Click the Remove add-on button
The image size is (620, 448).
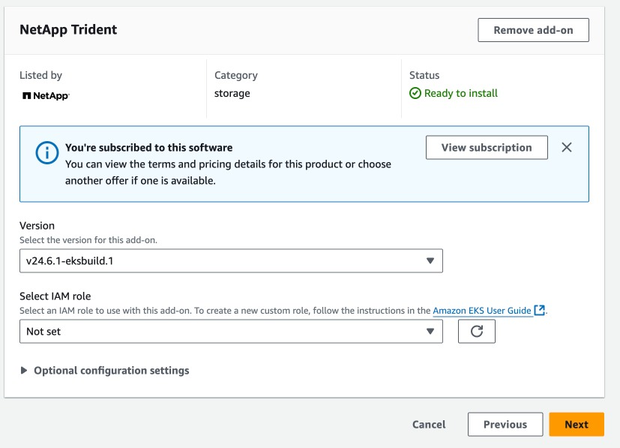tap(533, 30)
